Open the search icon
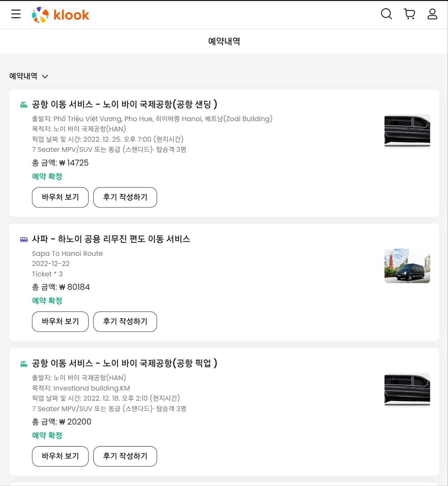The image size is (448, 486). [x=386, y=14]
